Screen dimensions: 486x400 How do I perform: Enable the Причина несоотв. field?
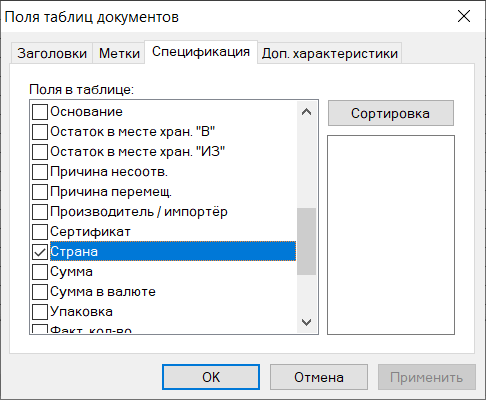pos(40,172)
